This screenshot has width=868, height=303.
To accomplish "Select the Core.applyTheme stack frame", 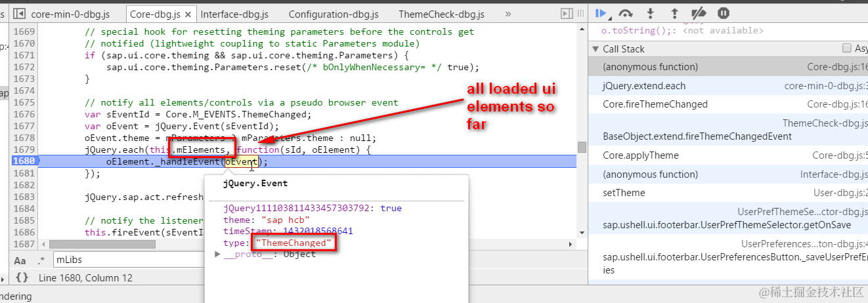I will (728, 155).
